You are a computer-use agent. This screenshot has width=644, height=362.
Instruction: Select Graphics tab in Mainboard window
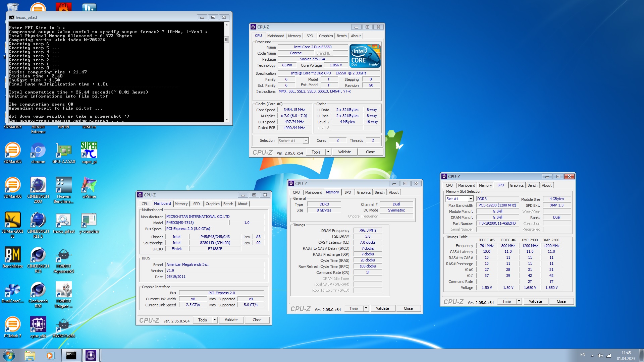(x=212, y=204)
